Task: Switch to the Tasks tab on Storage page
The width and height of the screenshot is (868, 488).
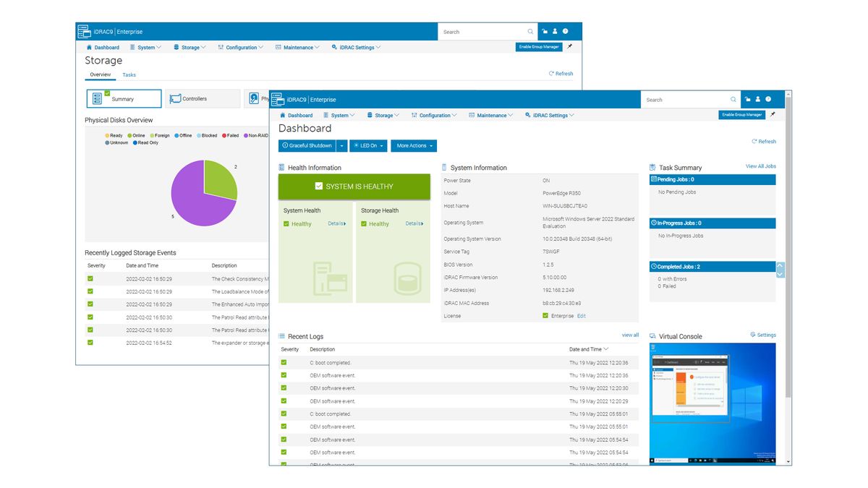Action: 129,75
